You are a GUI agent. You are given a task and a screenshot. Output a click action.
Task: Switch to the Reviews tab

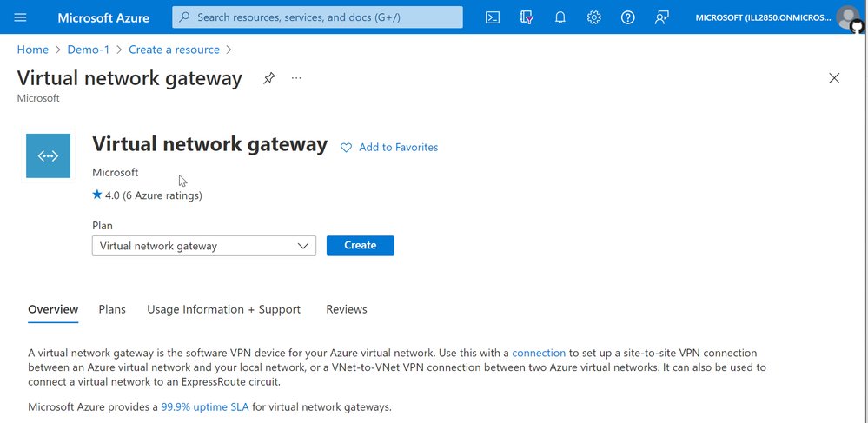[347, 309]
